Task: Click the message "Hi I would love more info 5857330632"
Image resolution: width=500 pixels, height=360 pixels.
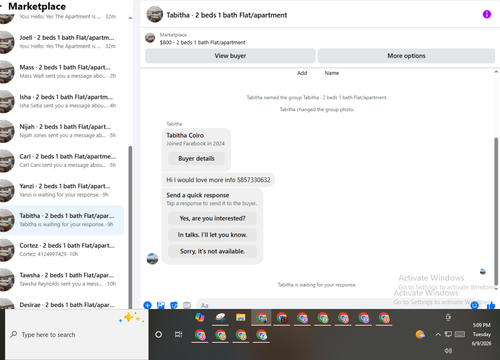Action: tap(218, 180)
